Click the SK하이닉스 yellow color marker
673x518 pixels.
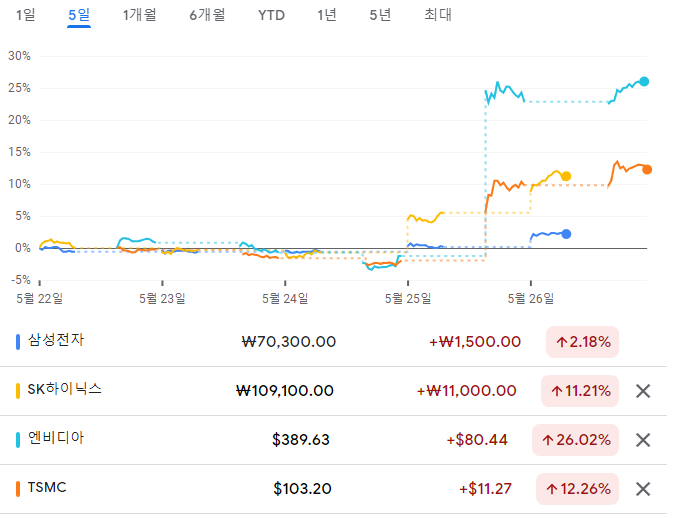pos(18,391)
